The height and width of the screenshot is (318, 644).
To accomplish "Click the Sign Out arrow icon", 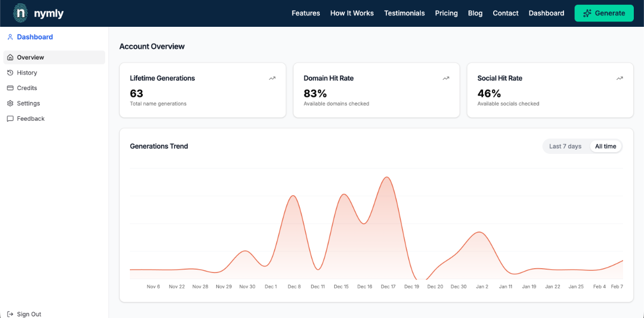I will [x=10, y=314].
